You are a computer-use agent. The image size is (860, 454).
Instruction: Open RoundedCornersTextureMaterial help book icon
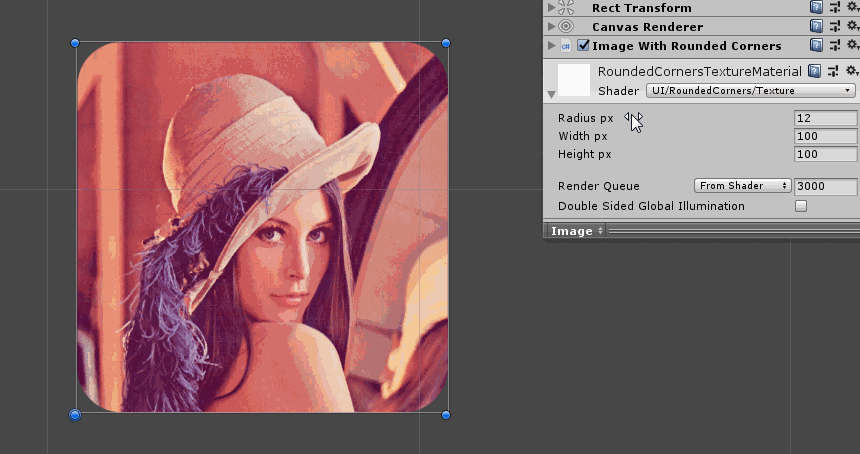point(814,71)
